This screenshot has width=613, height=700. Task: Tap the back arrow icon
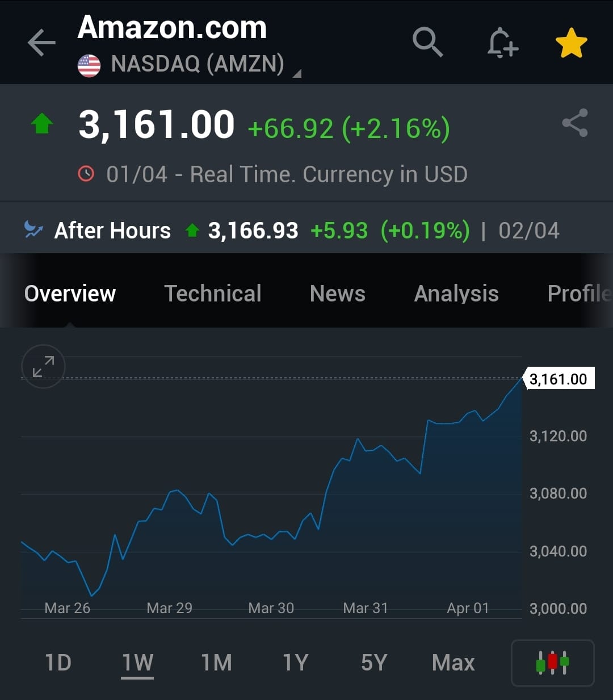41,43
